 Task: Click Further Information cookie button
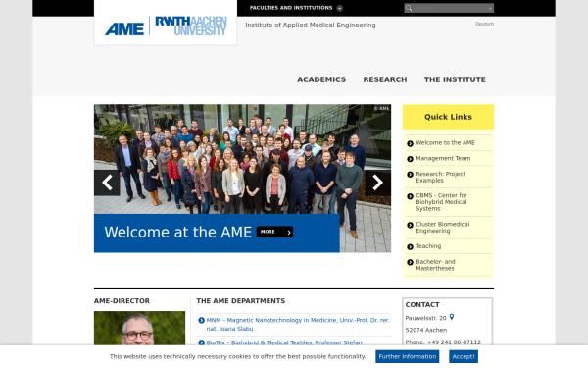tap(408, 356)
